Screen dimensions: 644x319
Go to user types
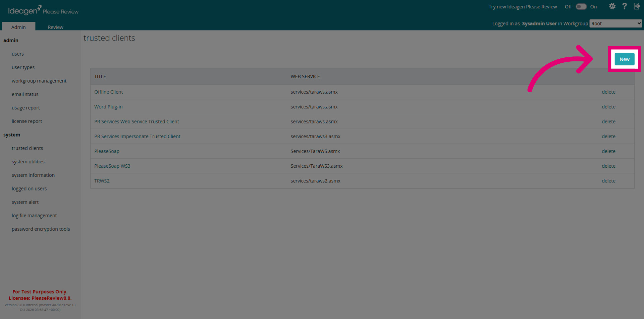(x=23, y=67)
